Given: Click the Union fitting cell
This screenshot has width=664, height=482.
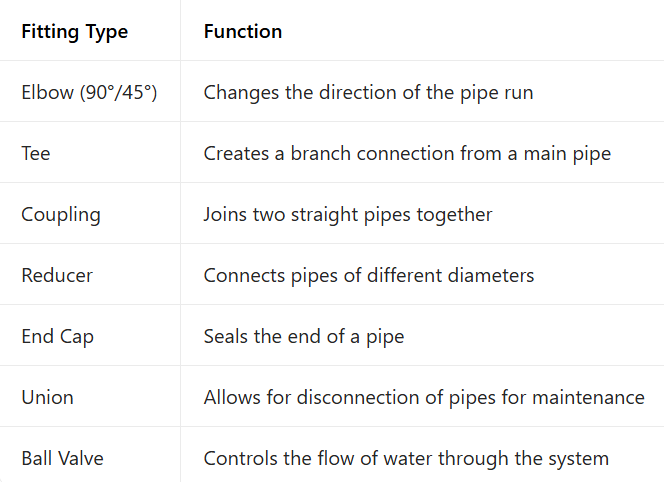Looking at the screenshot, I should pyautogui.click(x=48, y=398).
